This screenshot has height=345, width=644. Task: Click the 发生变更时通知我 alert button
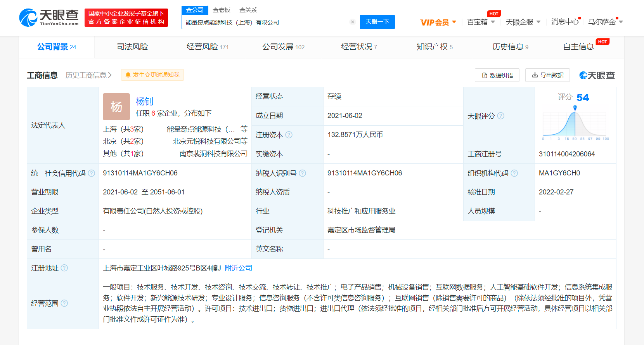[x=152, y=75]
